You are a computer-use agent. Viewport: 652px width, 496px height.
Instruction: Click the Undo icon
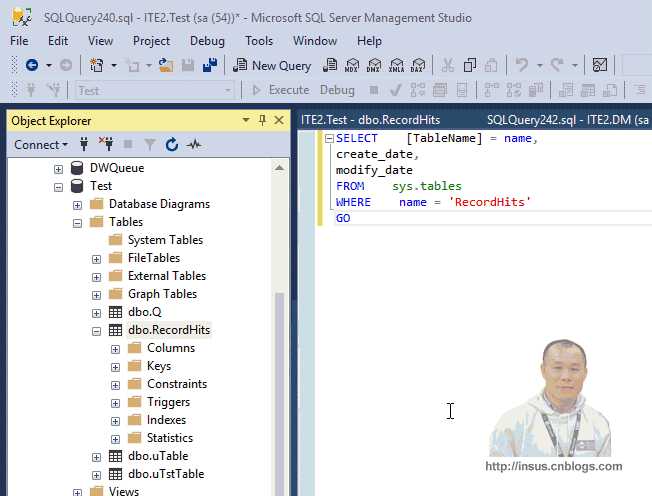pos(521,65)
